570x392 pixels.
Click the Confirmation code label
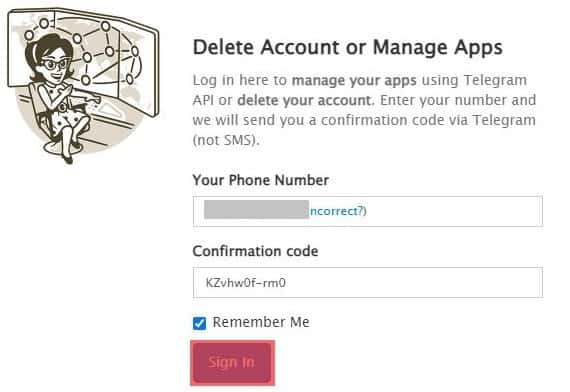click(x=255, y=251)
